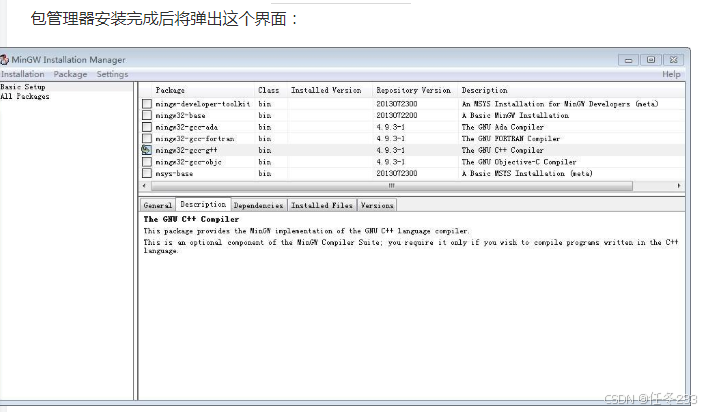711x412 pixels.
Task: Minimize the MinGW Installation Manager window
Action: 628,60
